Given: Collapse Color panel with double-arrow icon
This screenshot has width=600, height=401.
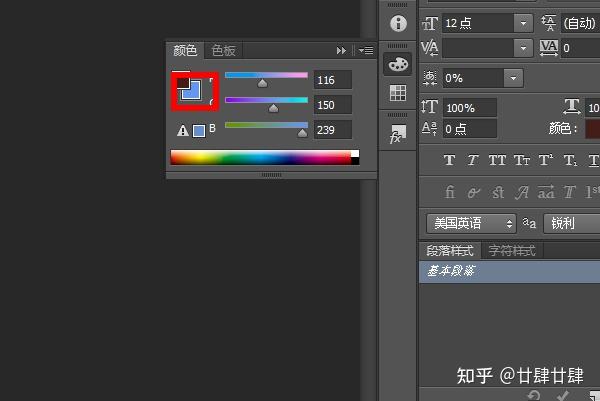Looking at the screenshot, I should pyautogui.click(x=341, y=51).
